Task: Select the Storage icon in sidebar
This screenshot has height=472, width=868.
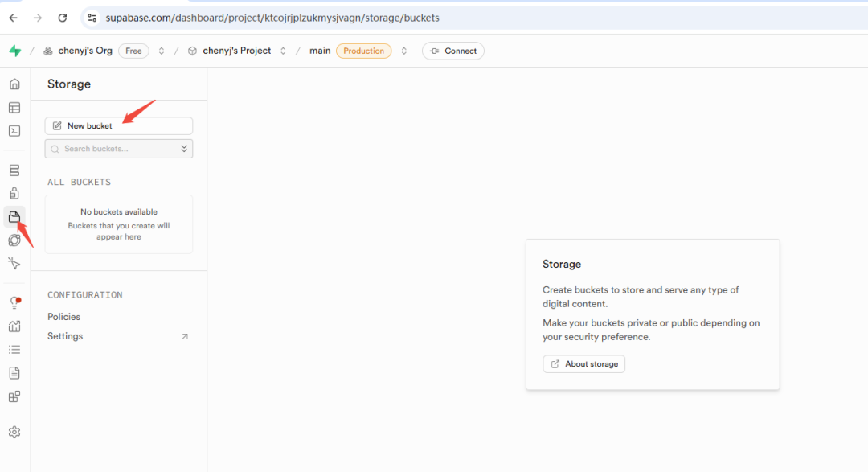Action: point(15,216)
